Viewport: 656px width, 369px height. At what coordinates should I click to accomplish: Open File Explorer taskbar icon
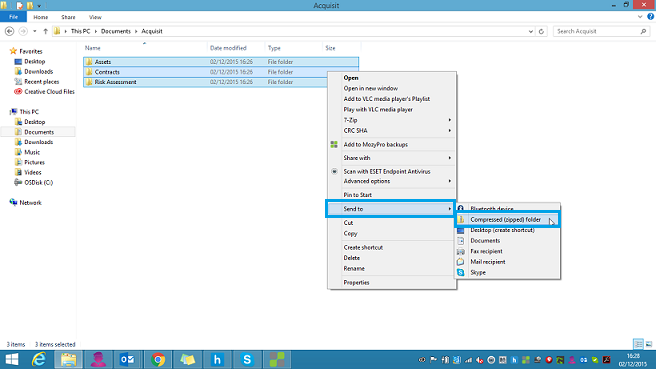point(68,359)
